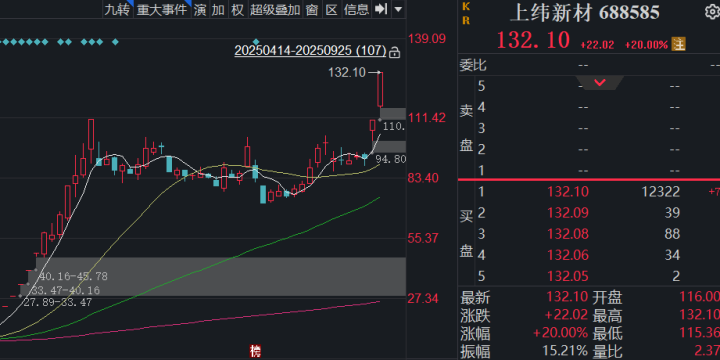This screenshot has width=720, height=360.
Task: Toggle the lock icon beside date range
Action: pos(394,52)
